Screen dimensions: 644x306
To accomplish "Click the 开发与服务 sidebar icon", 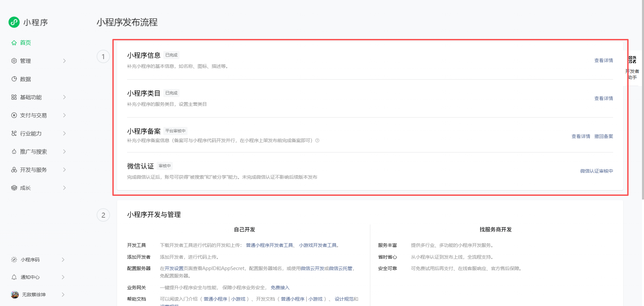I will click(x=14, y=170).
